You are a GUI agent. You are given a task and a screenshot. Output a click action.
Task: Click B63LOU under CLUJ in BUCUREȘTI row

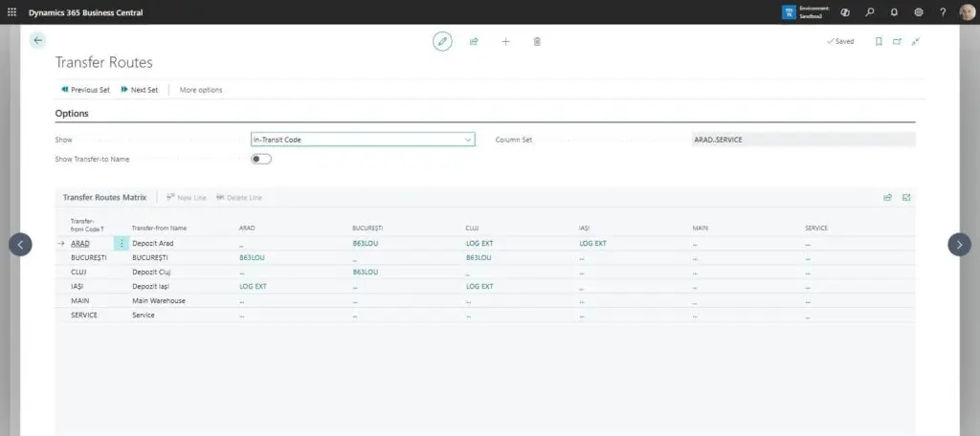coord(479,257)
